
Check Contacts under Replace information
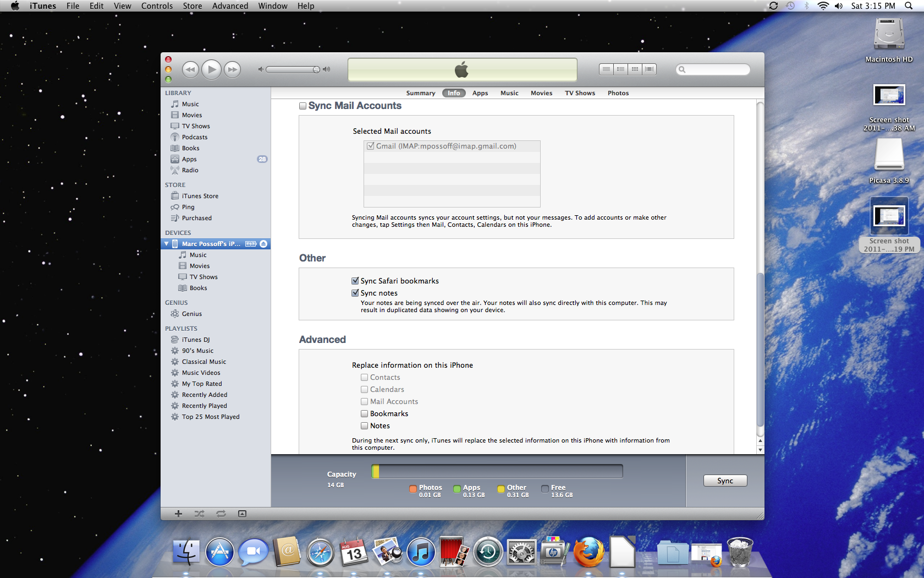[364, 377]
